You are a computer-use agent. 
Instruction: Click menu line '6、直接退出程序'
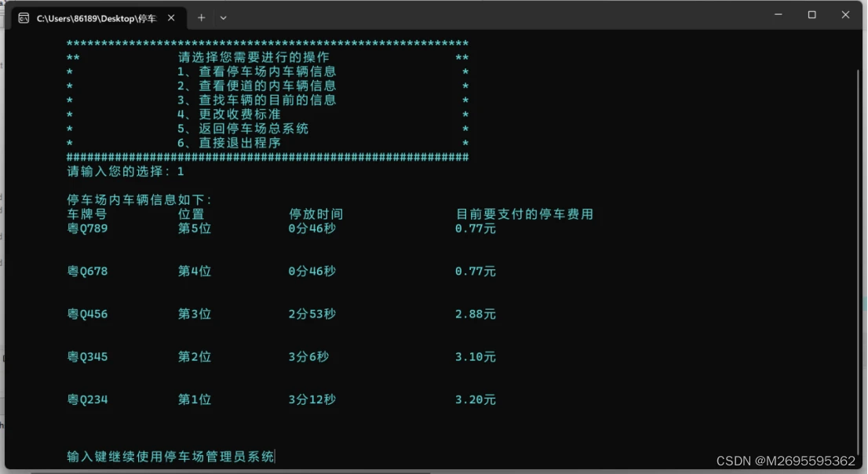tap(228, 143)
